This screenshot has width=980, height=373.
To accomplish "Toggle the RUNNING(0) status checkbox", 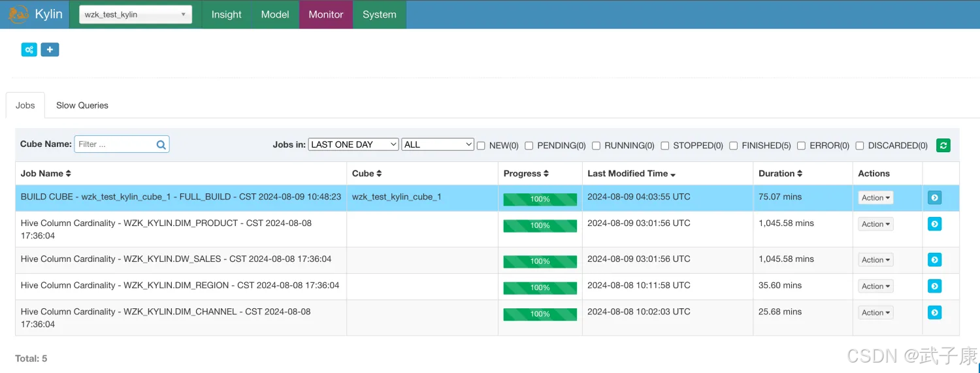I will coord(596,146).
